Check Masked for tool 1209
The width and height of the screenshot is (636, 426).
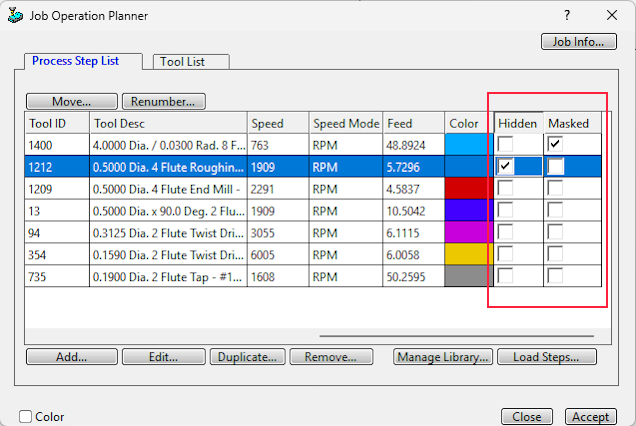555,188
